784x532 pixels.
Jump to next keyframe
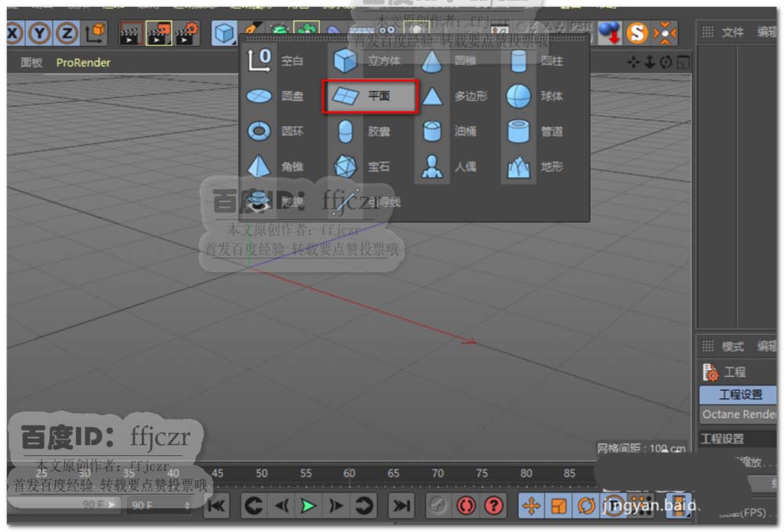(364, 506)
